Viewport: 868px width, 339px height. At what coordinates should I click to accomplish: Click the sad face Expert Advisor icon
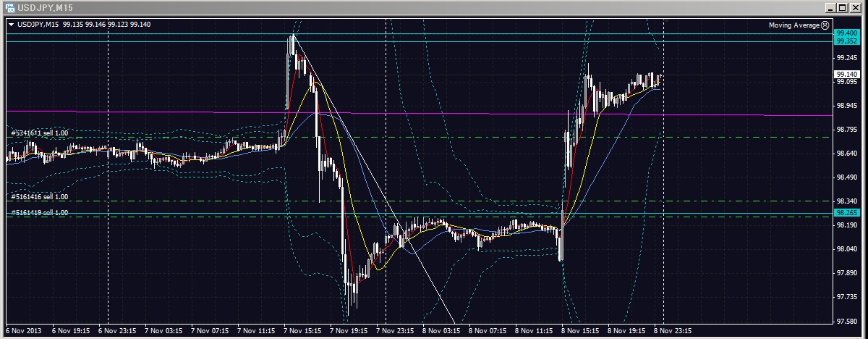[825, 25]
